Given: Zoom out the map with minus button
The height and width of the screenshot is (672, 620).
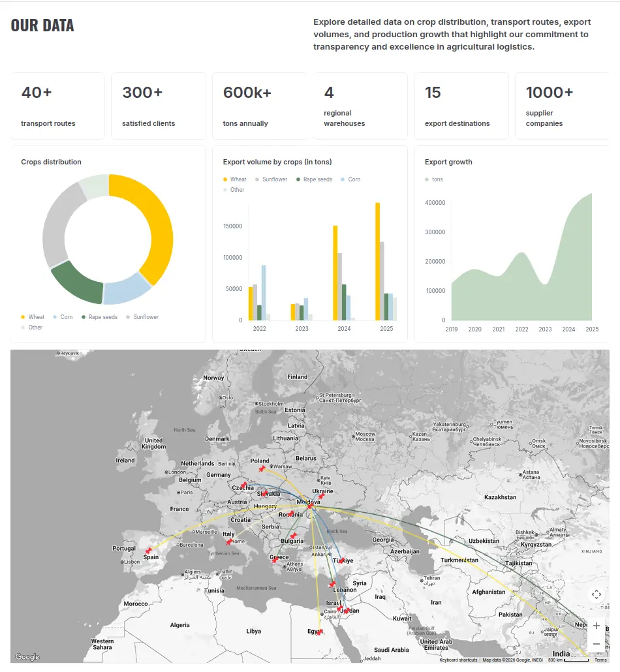Looking at the screenshot, I should 596,644.
